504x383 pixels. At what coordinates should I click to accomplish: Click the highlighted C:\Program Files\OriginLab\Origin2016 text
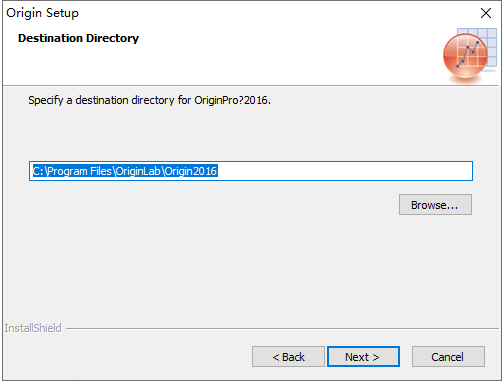(125, 171)
